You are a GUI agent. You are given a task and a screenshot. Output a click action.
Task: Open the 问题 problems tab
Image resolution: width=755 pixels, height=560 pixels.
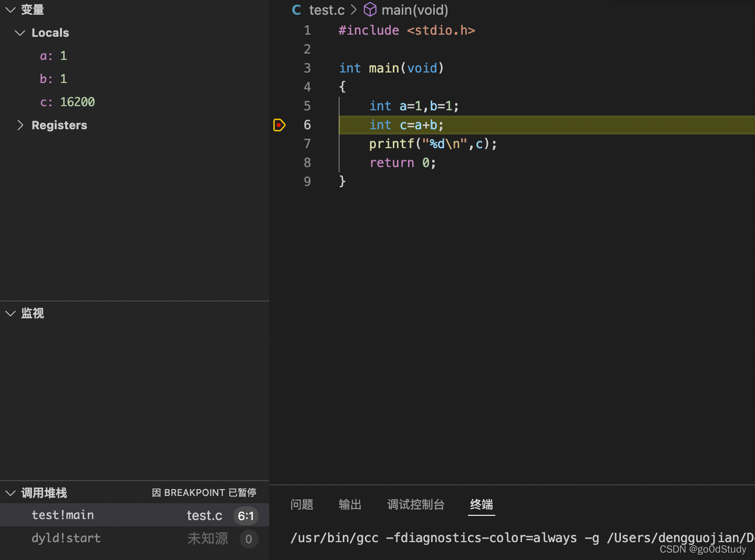pos(302,504)
